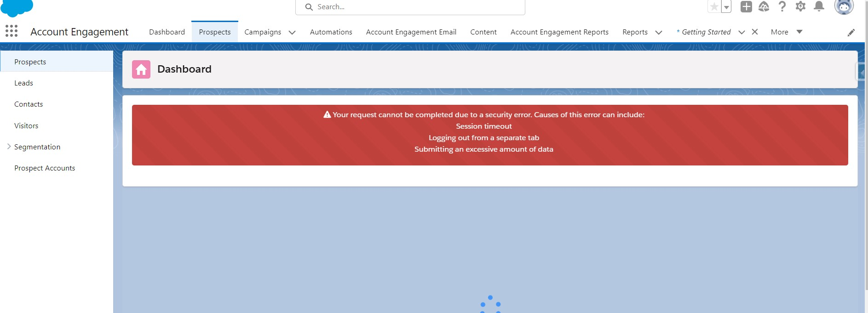Screen dimensions: 868x313
Task: Click the Salesforce cloud logo
Action: 17,7
